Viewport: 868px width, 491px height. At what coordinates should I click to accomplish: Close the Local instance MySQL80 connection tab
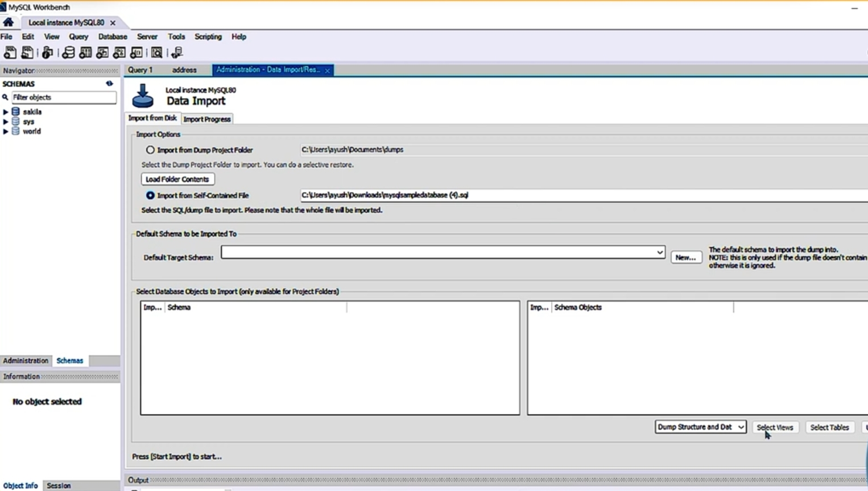tap(113, 23)
